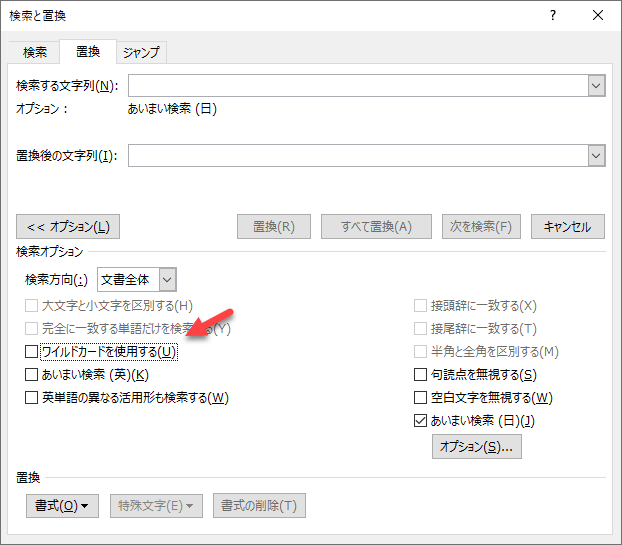The width and height of the screenshot is (622, 545).
Task: Click the 置換後の文字列 input field
Action: (x=357, y=156)
